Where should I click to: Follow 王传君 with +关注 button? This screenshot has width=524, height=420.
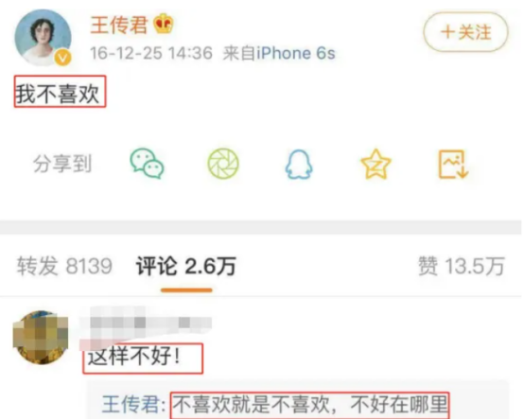coord(466,32)
